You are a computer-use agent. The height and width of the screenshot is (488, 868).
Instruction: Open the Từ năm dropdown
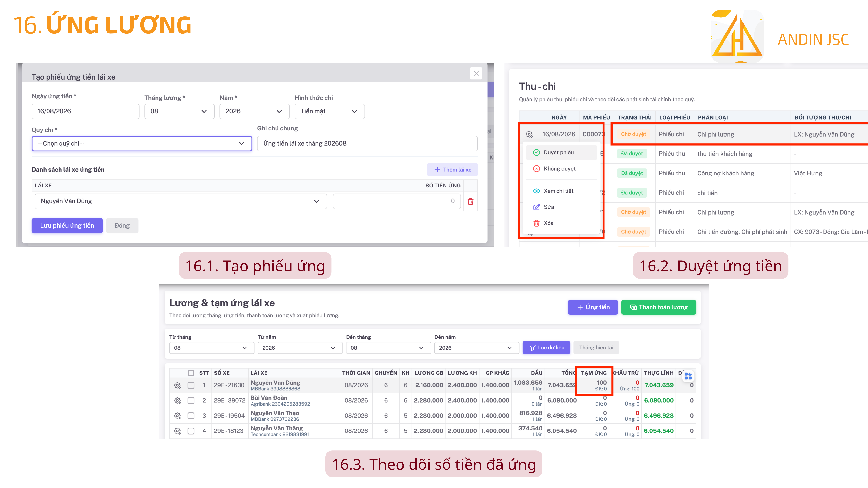tap(300, 348)
